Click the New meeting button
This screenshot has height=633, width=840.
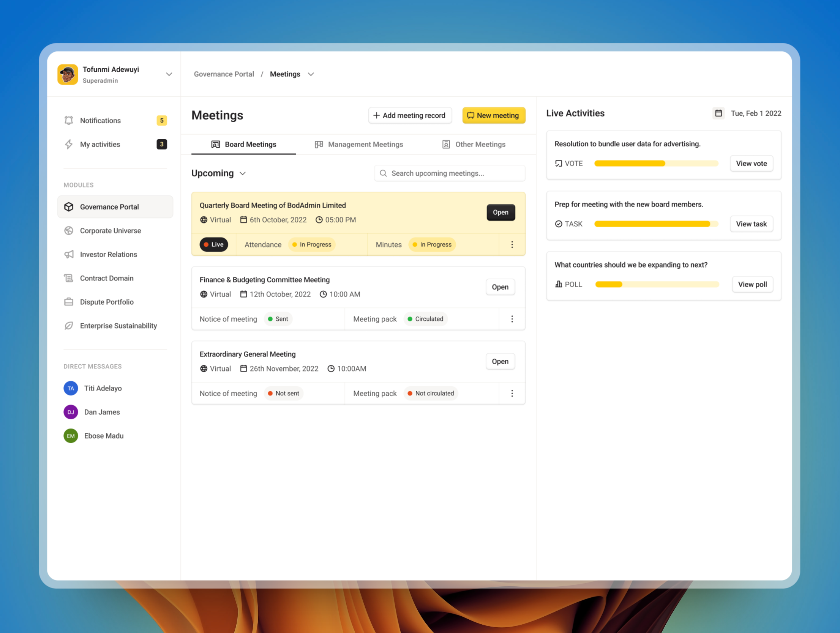(x=494, y=115)
